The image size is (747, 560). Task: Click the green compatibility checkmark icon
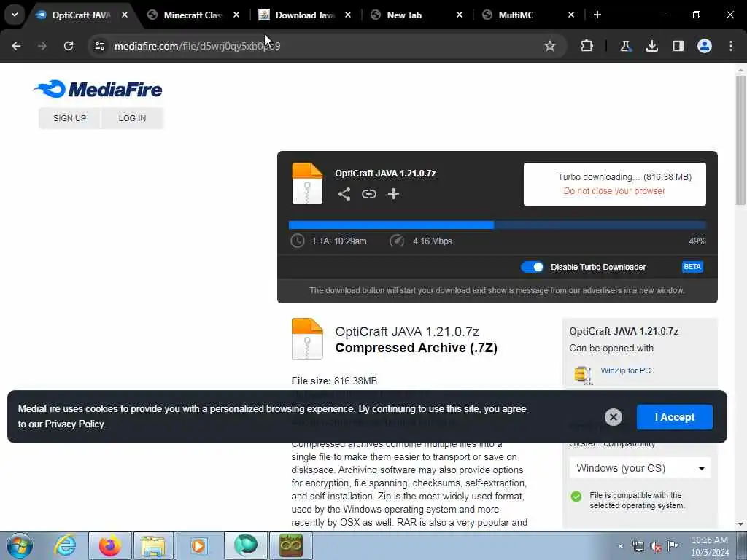click(576, 497)
